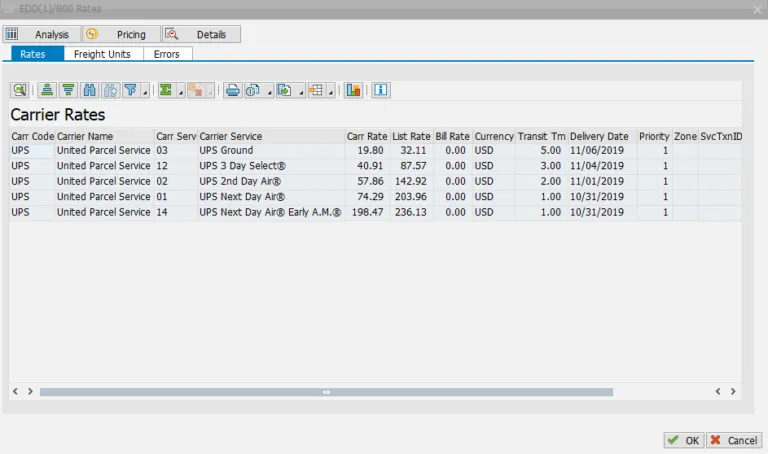Click the Cancel button
Image resolution: width=768 pixels, height=454 pixels.
(x=734, y=440)
